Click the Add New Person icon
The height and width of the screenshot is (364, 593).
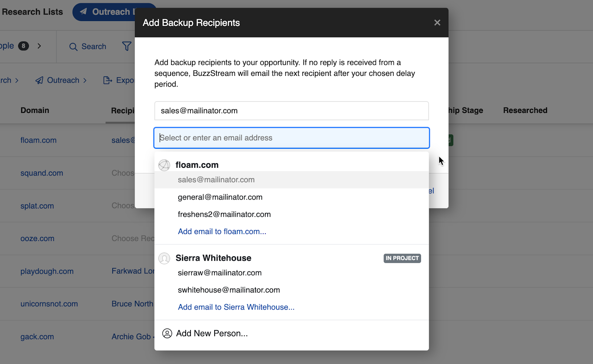point(167,333)
